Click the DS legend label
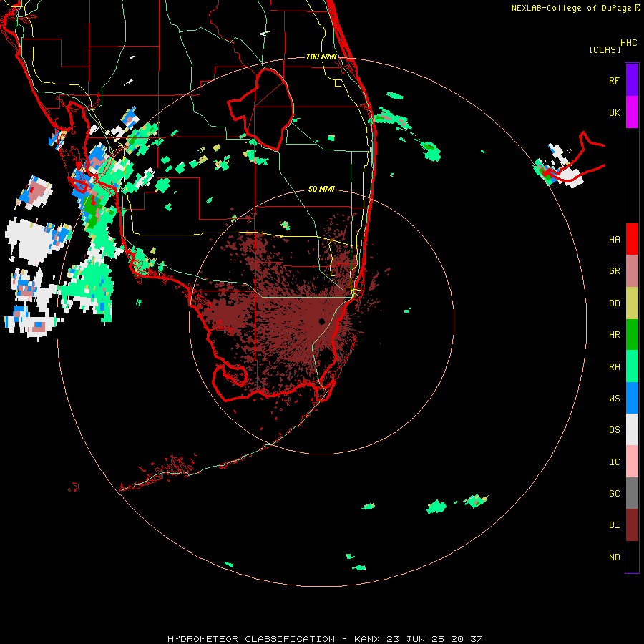 (614, 429)
